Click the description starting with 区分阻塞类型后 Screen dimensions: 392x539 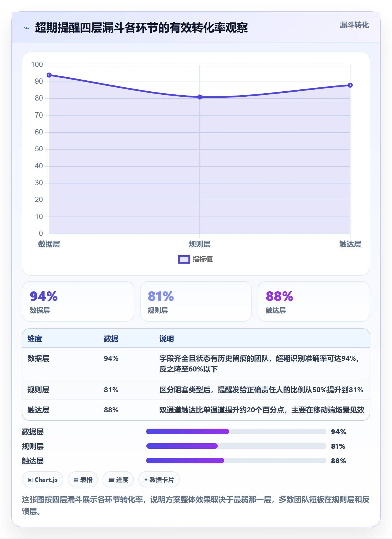click(261, 390)
